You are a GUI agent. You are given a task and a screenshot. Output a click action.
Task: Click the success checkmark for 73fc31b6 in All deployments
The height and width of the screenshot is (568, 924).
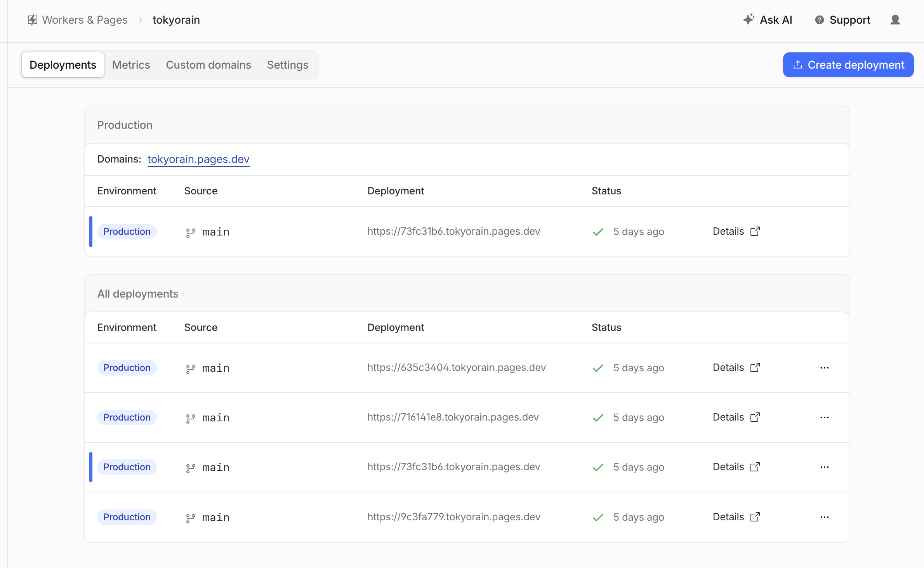coord(598,468)
